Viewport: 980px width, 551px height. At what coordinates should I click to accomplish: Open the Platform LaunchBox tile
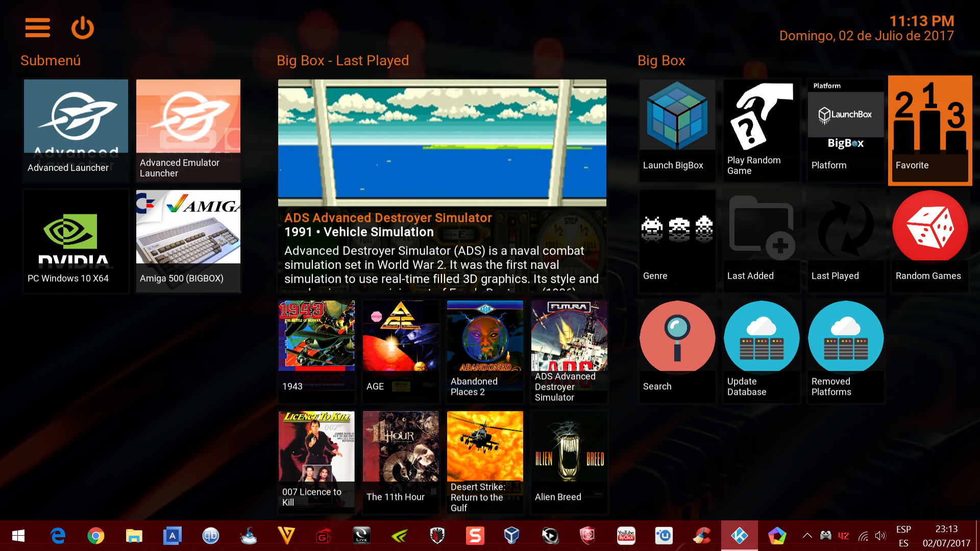click(846, 131)
